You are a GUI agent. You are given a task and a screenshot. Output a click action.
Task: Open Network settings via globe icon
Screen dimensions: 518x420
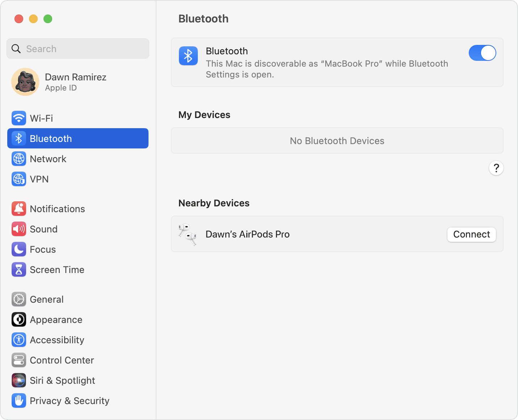[19, 159]
